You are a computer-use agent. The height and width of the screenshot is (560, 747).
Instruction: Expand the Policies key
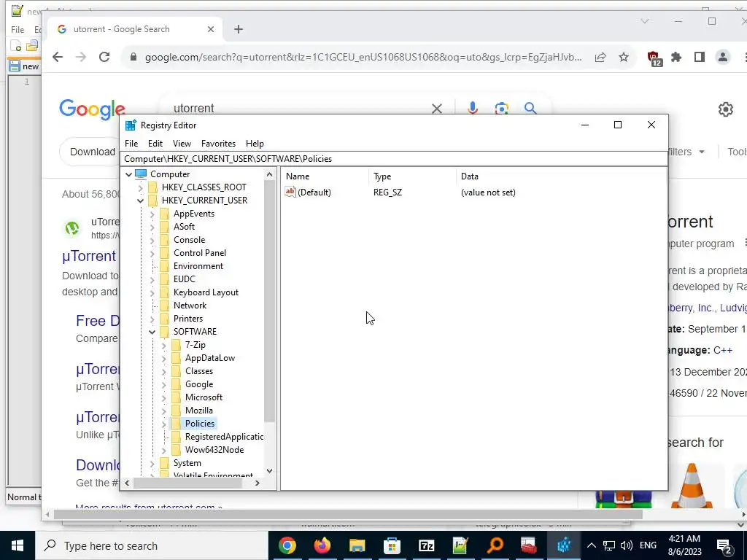click(164, 424)
